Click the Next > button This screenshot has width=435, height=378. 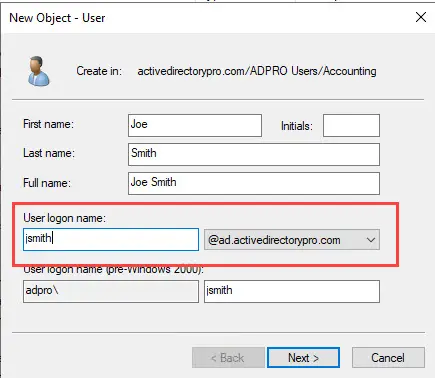[303, 358]
